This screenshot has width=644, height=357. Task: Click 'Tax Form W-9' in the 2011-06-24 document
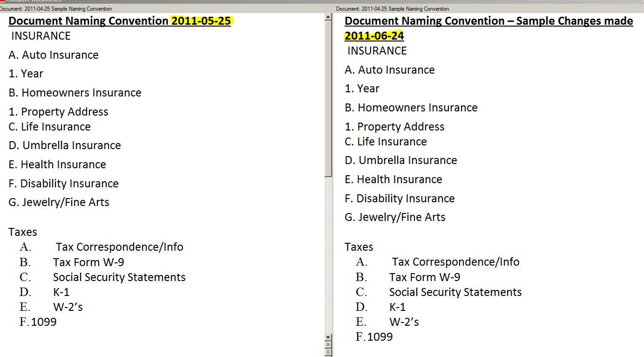pyautogui.click(x=425, y=277)
